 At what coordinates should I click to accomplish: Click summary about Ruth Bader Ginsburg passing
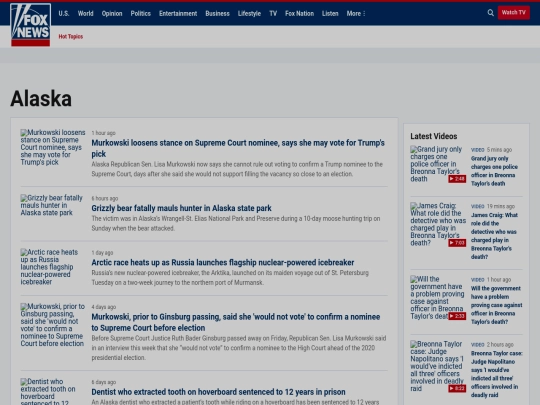[239, 348]
